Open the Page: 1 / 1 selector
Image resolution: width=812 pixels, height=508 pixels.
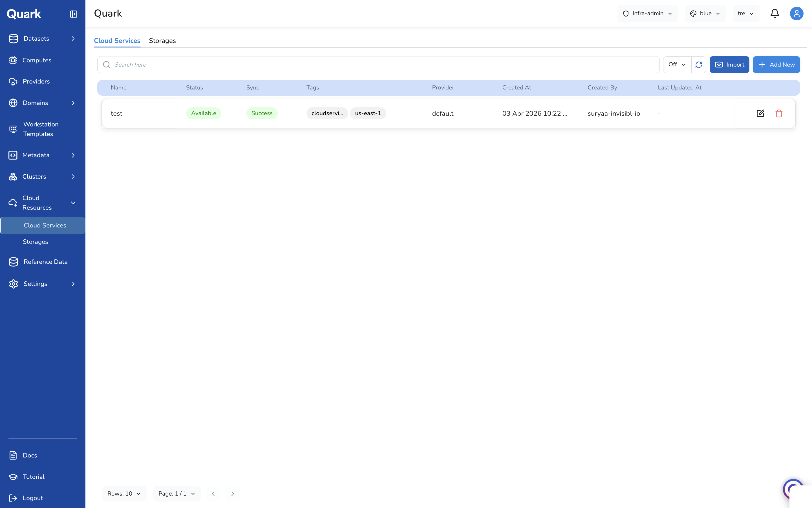tap(177, 494)
